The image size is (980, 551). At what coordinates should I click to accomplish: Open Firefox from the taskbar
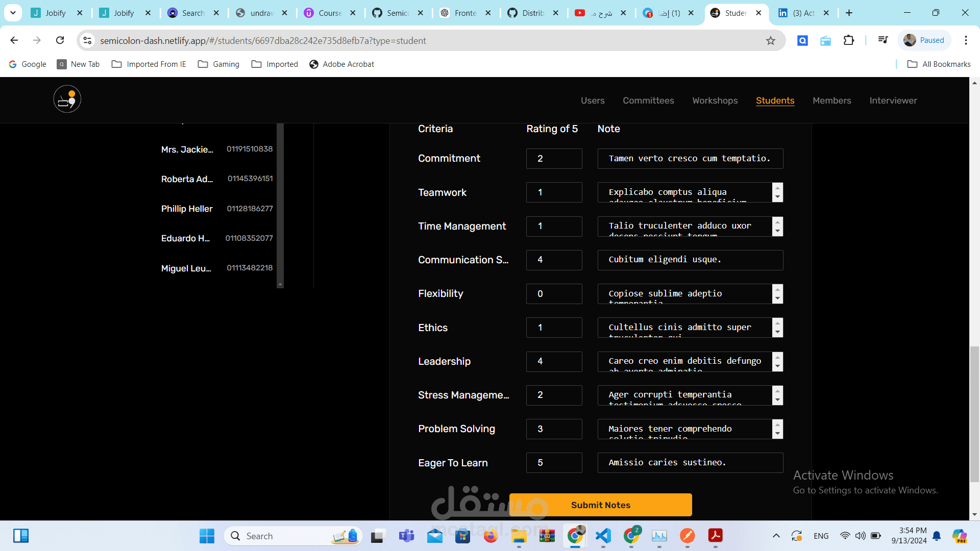[491, 536]
